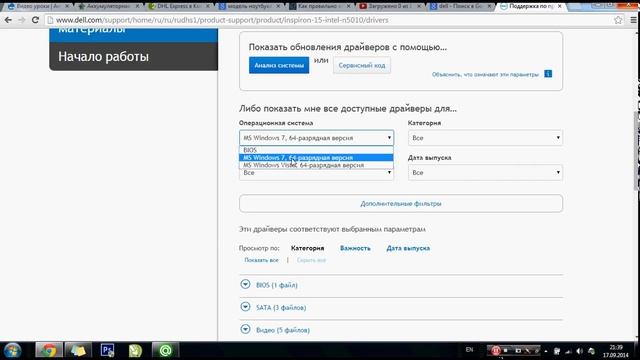Switch to the 'dell - Поиск' Google tab
640x360 pixels.
coord(461,6)
